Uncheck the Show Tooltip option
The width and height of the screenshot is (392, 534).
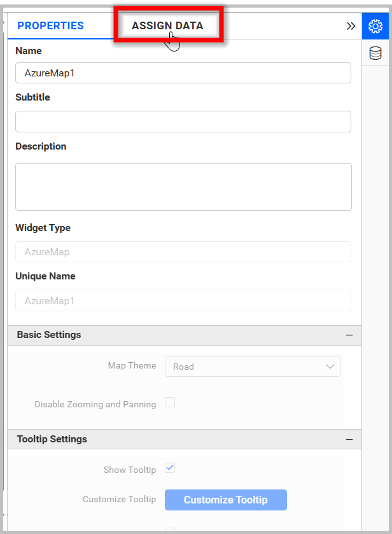coord(170,468)
